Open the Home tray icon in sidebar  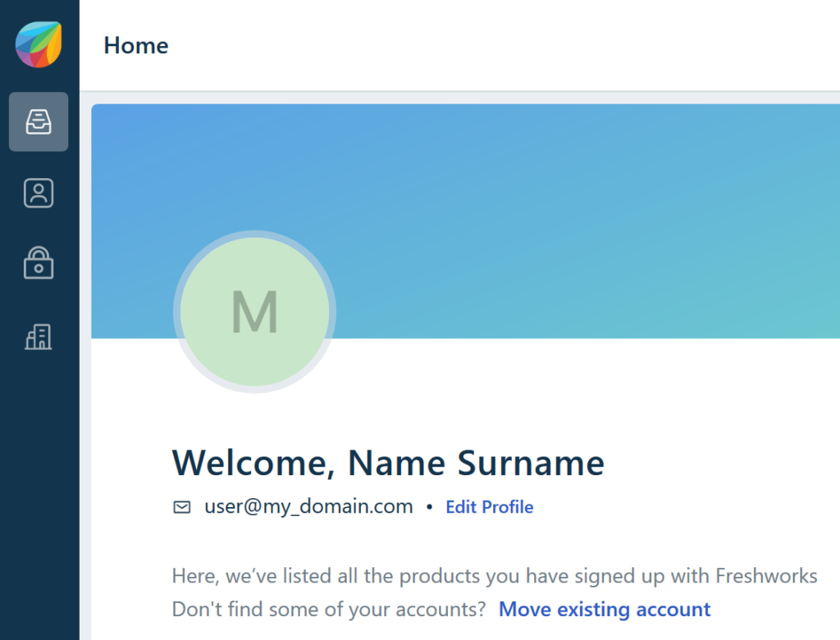(39, 121)
